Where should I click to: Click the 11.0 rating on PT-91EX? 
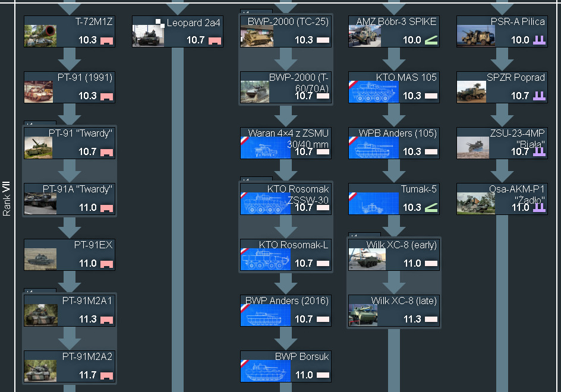[x=88, y=264]
